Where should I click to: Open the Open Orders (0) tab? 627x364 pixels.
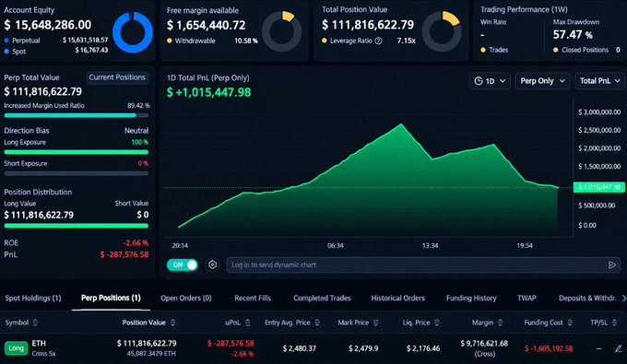186,298
